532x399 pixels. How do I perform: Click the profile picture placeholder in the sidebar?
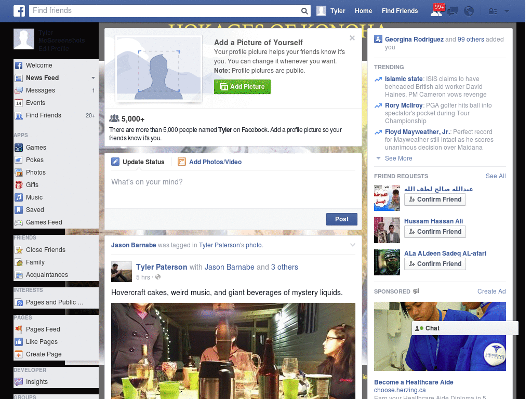[x=24, y=39]
